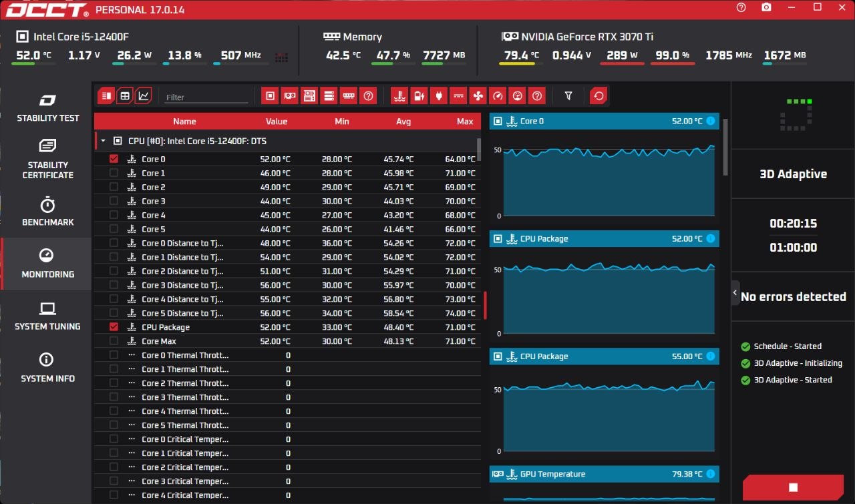Sort the table by the Avg column

click(x=403, y=121)
